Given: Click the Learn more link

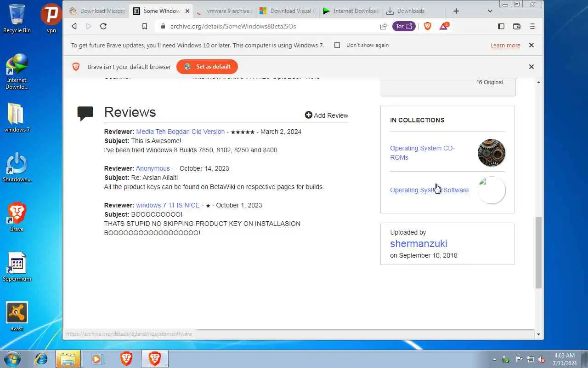Looking at the screenshot, I should point(505,45).
